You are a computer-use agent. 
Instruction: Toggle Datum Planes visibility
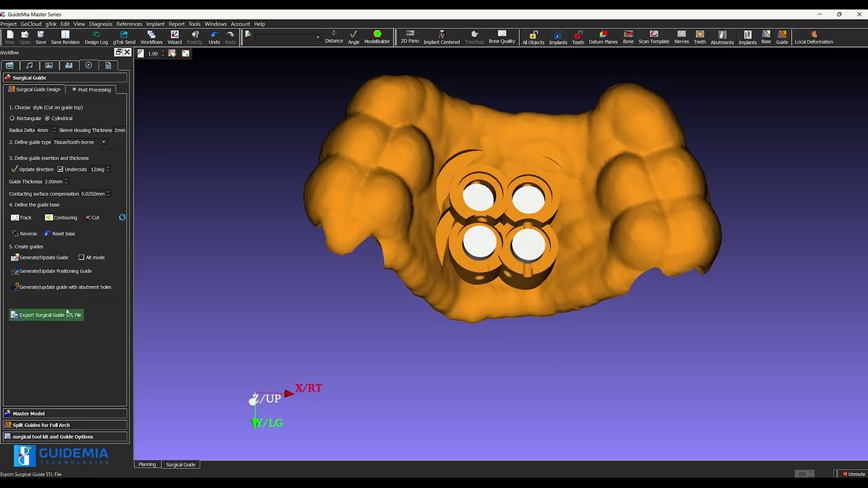[603, 37]
